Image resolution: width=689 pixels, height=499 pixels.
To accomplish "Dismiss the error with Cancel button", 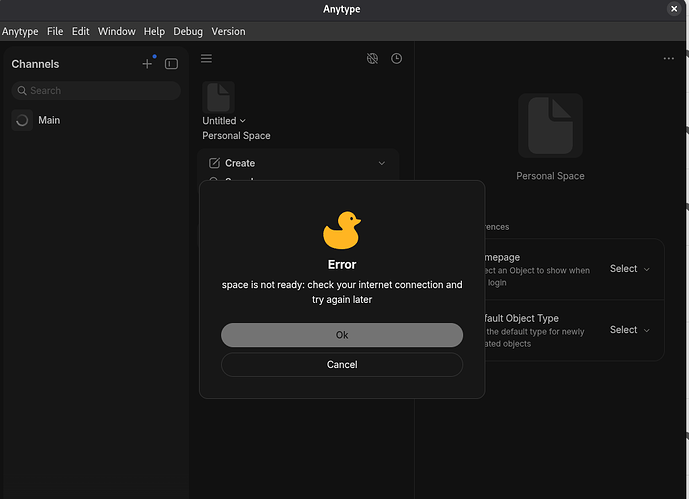I will click(x=342, y=365).
